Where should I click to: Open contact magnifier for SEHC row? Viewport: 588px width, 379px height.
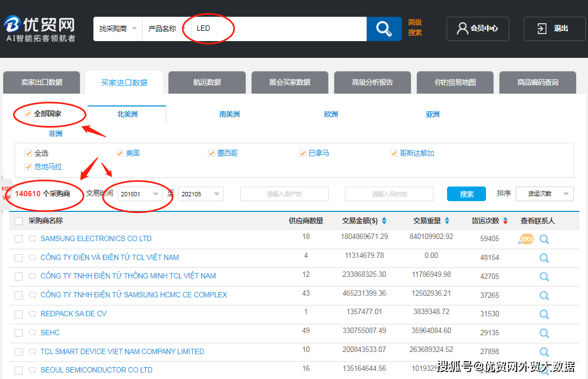[x=544, y=333]
